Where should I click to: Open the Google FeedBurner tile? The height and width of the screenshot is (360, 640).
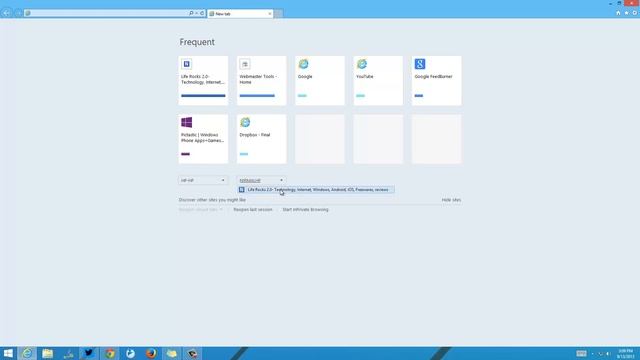pyautogui.click(x=437, y=80)
